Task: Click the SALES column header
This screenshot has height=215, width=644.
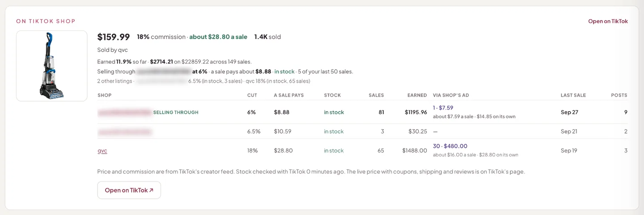Action: coord(376,95)
